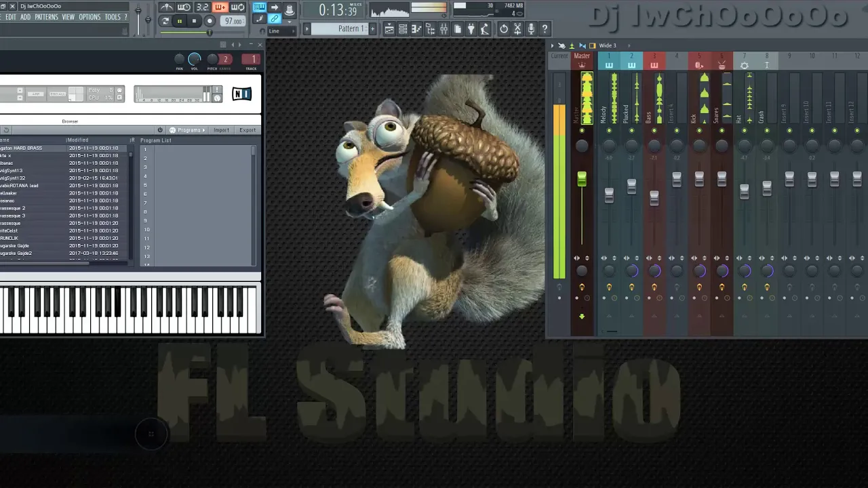Viewport: 868px width, 488px height.
Task: Open the TOOLS menu
Action: coord(113,17)
